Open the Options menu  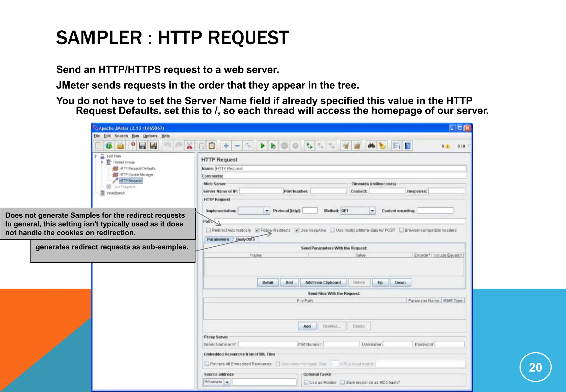point(150,136)
